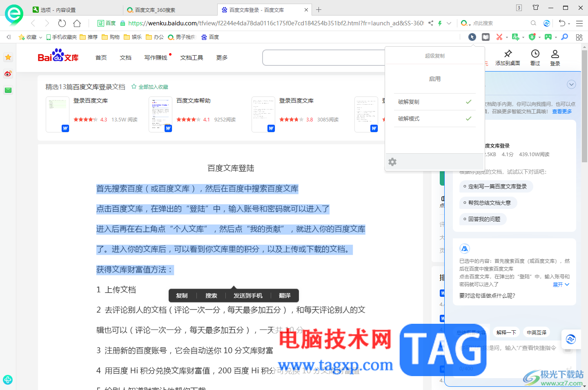The image size is (588, 390).
Task: Open the 写作赚钱 navigation item
Action: (x=156, y=58)
